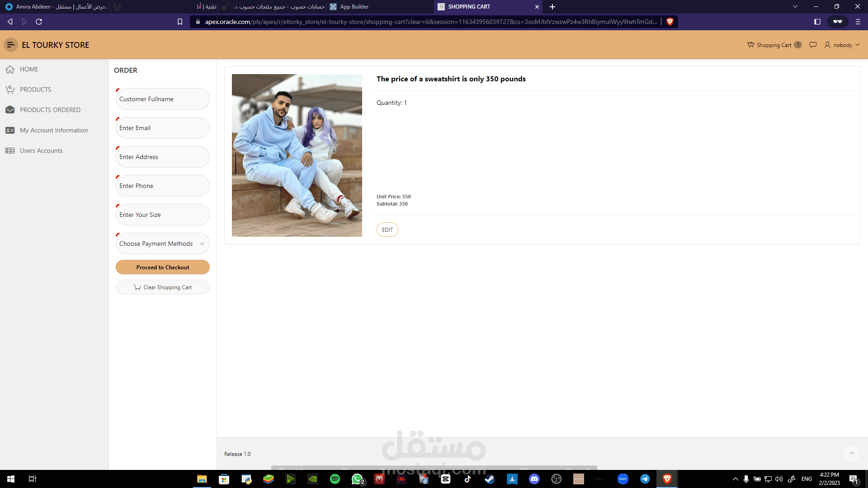Open Telegram from the taskbar

pyautogui.click(x=646, y=479)
